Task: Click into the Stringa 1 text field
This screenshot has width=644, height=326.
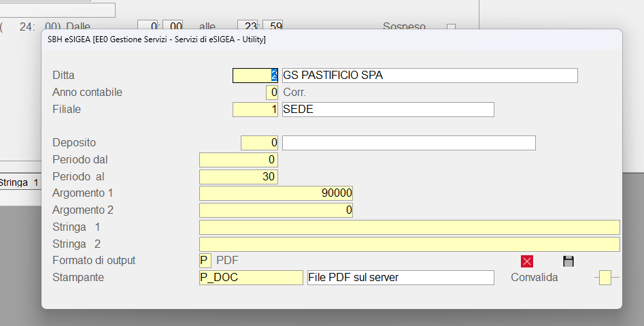Action: coord(409,227)
